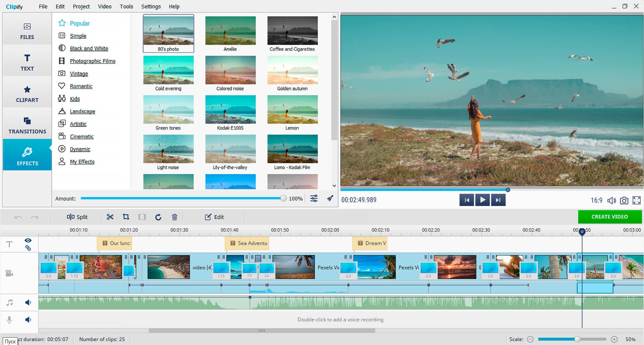644x345 pixels.
Task: Switch to the Transitions tab
Action: [x=27, y=125]
